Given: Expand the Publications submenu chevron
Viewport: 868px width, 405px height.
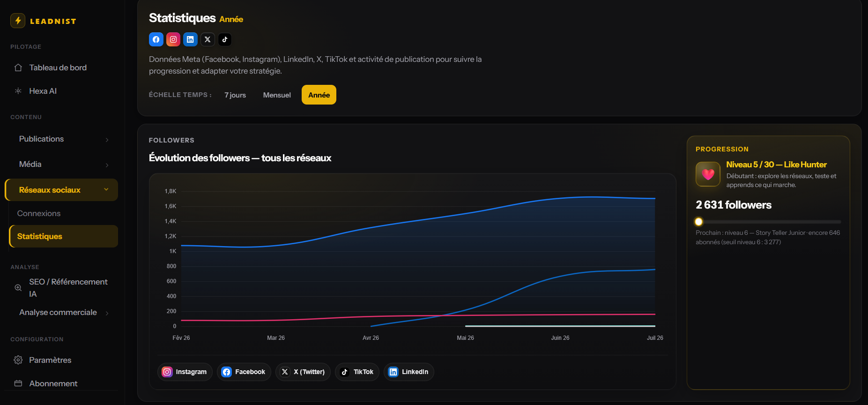Looking at the screenshot, I should pos(107,140).
